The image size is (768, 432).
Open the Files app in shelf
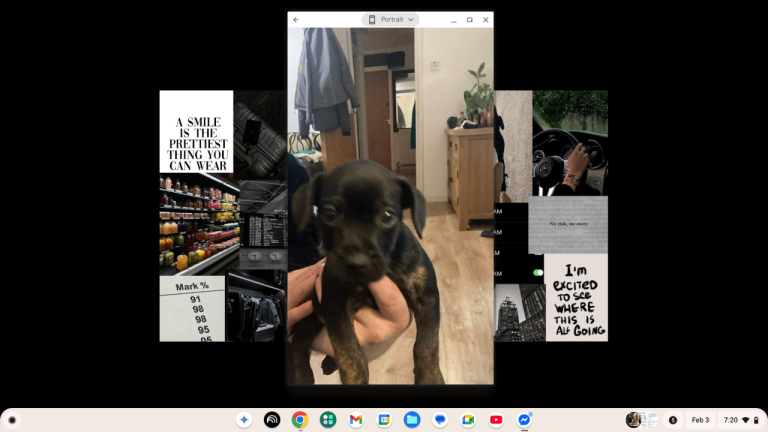(412, 420)
